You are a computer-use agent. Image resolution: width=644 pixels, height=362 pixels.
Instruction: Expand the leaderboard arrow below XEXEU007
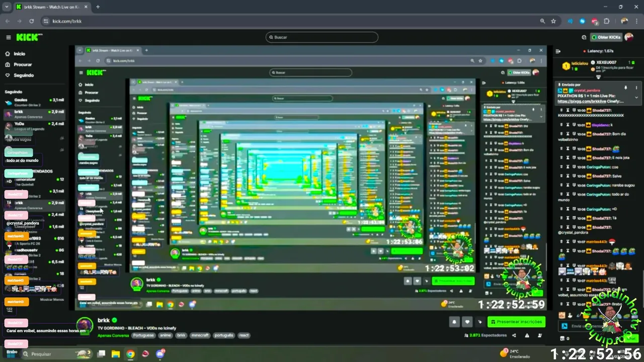598,77
